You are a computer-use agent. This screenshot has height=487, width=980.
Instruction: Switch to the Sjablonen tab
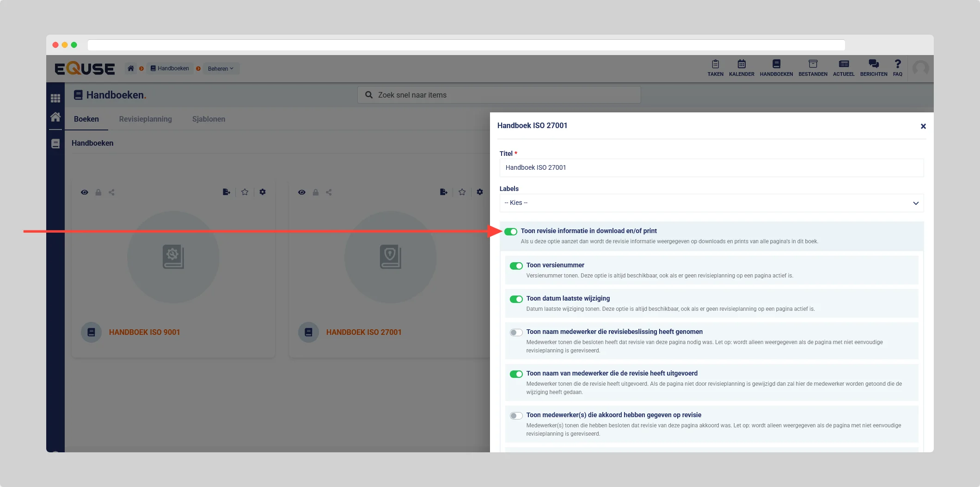pos(208,119)
